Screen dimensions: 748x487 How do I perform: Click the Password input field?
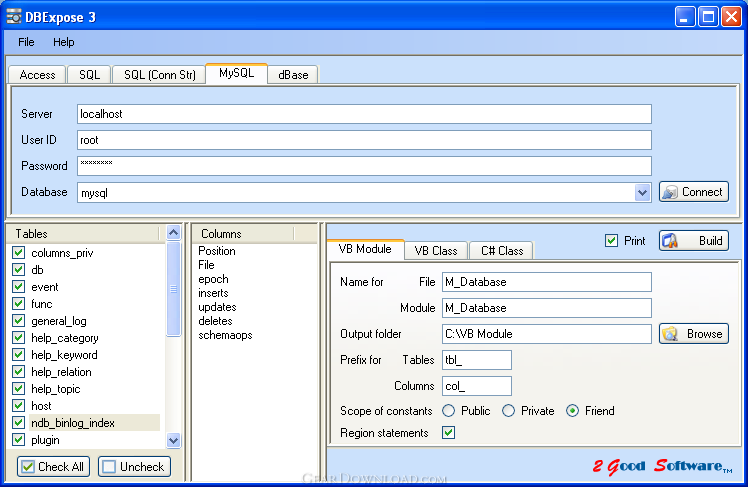click(364, 166)
